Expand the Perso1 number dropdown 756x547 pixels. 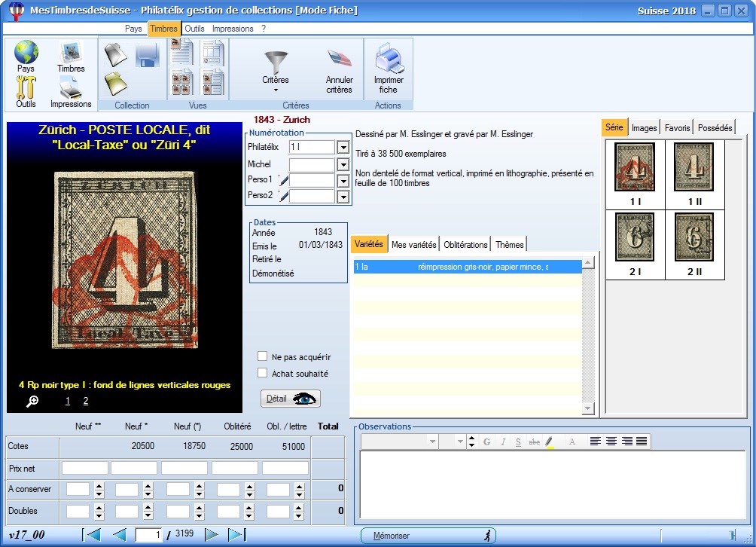click(x=343, y=181)
